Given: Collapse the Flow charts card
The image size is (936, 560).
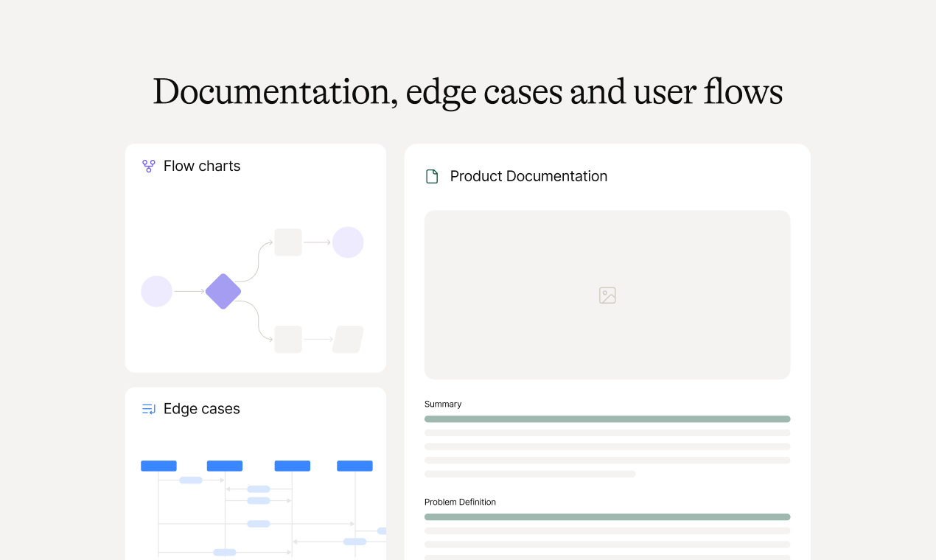Looking at the screenshot, I should 256,258.
